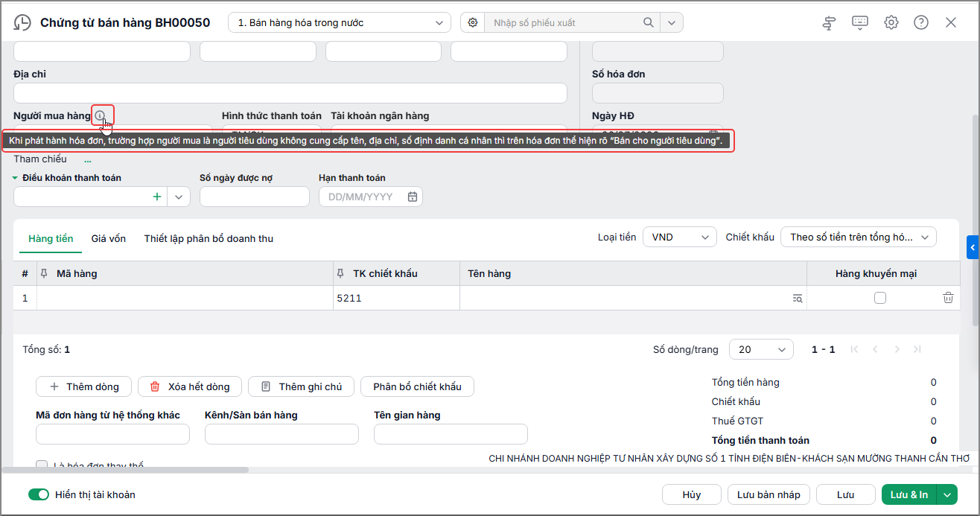Click the Tên gian hàng field
This screenshot has width=980, height=516.
[x=451, y=434]
